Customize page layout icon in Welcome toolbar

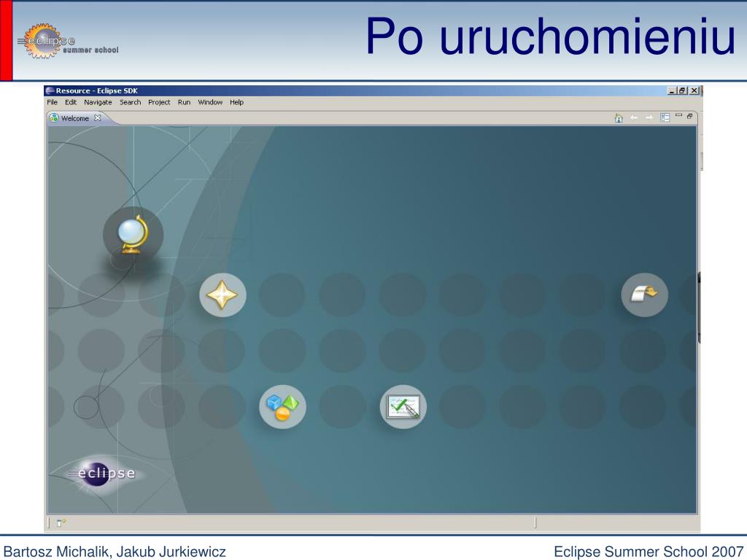coord(665,117)
